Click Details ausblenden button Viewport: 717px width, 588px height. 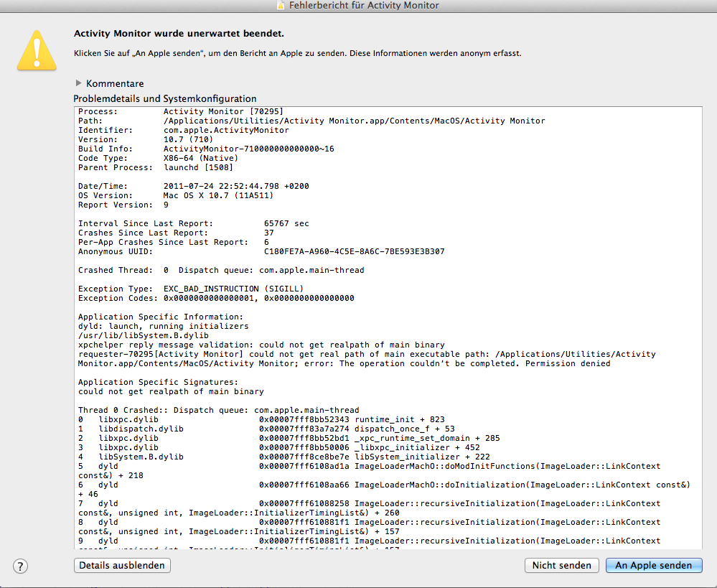tap(122, 565)
